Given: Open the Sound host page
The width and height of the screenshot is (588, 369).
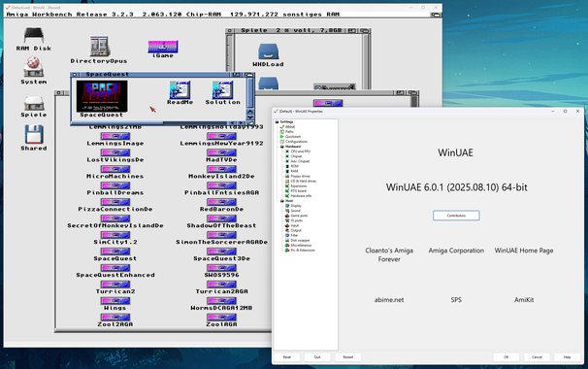Looking at the screenshot, I should coord(296,211).
